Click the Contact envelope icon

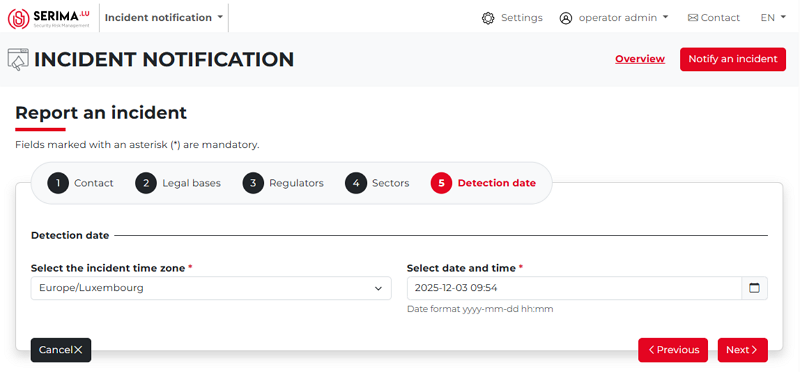tap(693, 18)
